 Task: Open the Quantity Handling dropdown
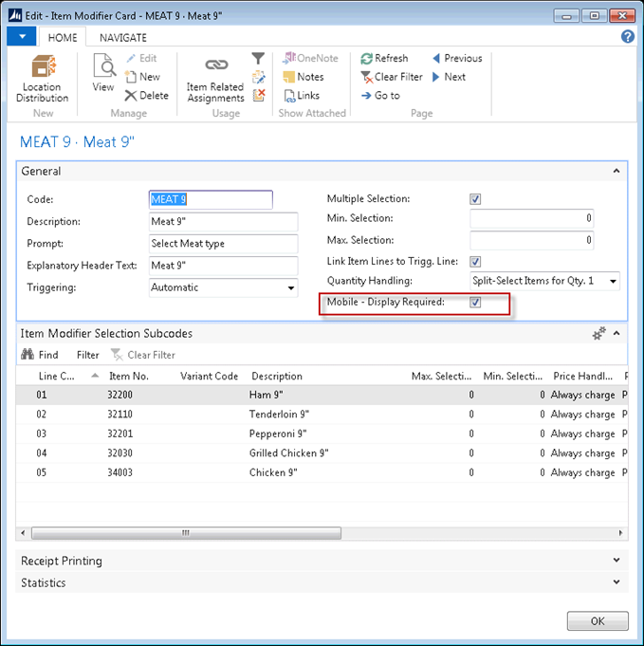(613, 282)
